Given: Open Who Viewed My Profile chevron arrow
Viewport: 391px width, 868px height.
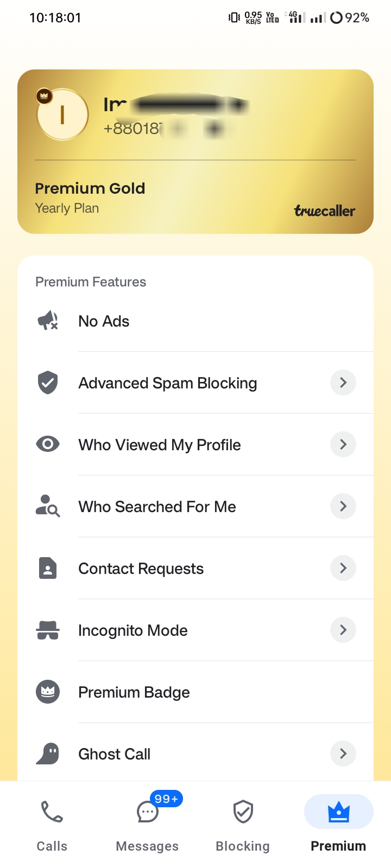Looking at the screenshot, I should 343,444.
